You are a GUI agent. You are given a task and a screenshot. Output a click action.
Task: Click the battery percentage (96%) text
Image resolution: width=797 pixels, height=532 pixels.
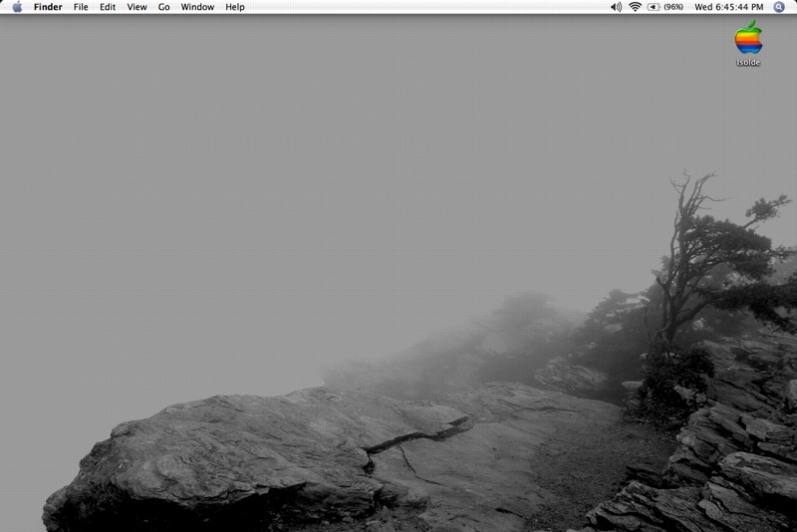pyautogui.click(x=673, y=7)
